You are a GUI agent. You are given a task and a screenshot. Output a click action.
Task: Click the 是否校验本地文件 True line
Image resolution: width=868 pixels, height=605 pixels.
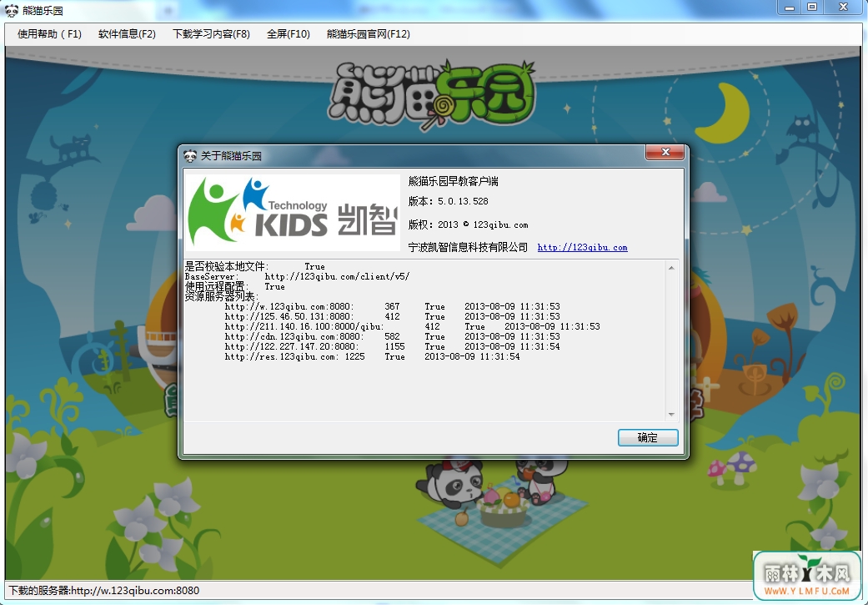point(254,266)
